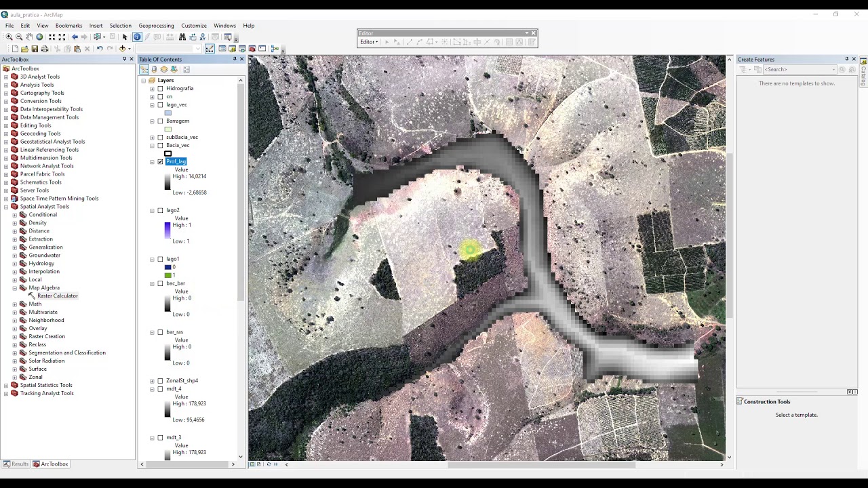This screenshot has height=488, width=868.
Task: Click the lago_vec blue symbol swatch
Action: tap(167, 113)
